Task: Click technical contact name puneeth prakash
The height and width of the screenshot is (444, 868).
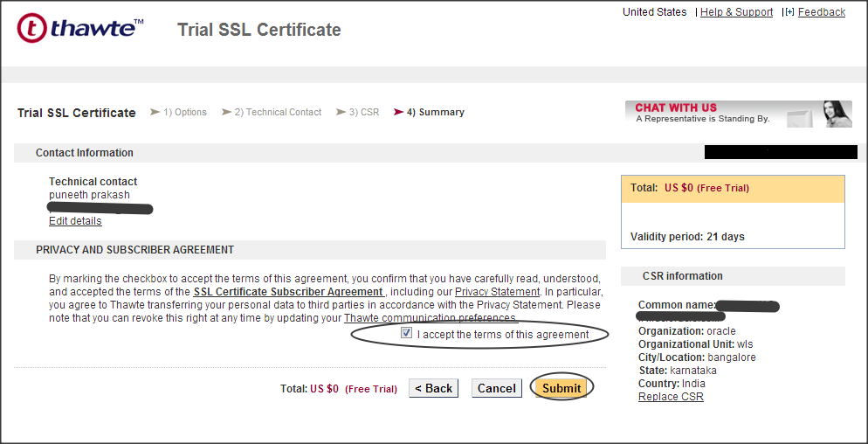Action: pos(90,195)
